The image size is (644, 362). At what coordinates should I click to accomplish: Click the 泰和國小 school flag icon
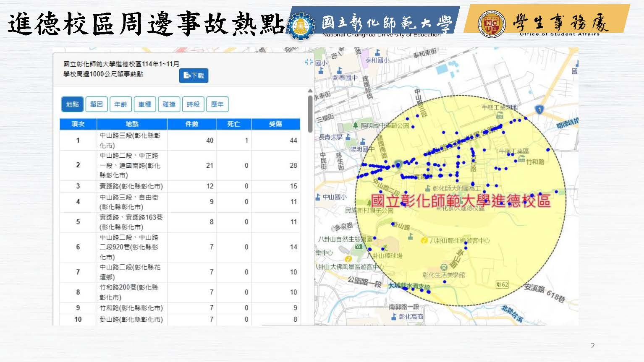377,53
